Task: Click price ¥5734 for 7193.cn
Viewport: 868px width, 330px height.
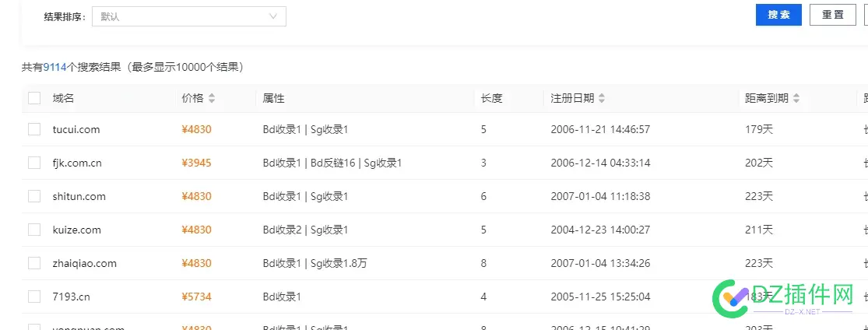Action: click(x=196, y=297)
